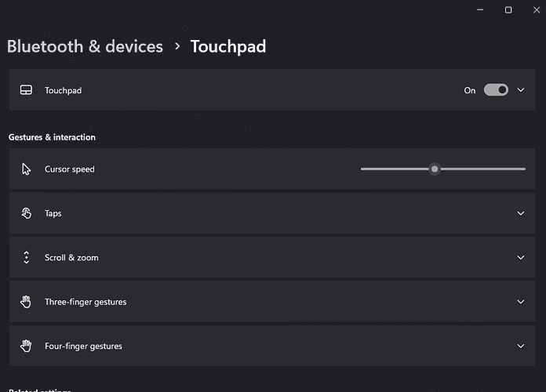Click the cursor speed pointer icon

27,169
